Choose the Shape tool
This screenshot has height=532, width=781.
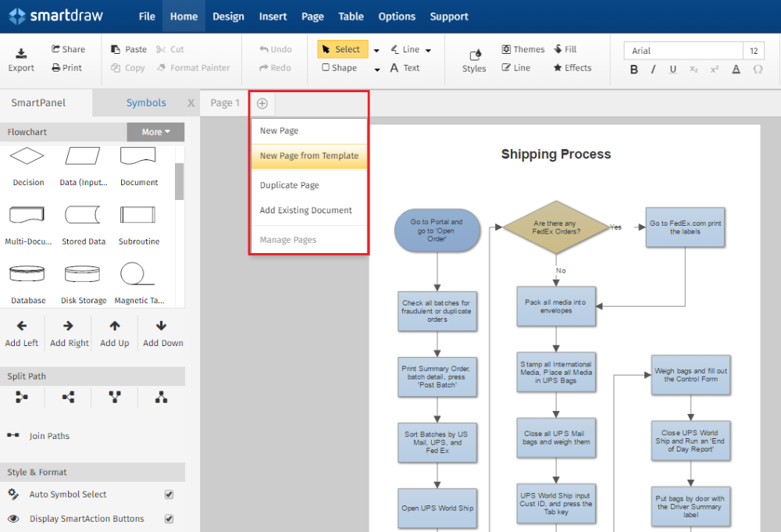(x=340, y=68)
